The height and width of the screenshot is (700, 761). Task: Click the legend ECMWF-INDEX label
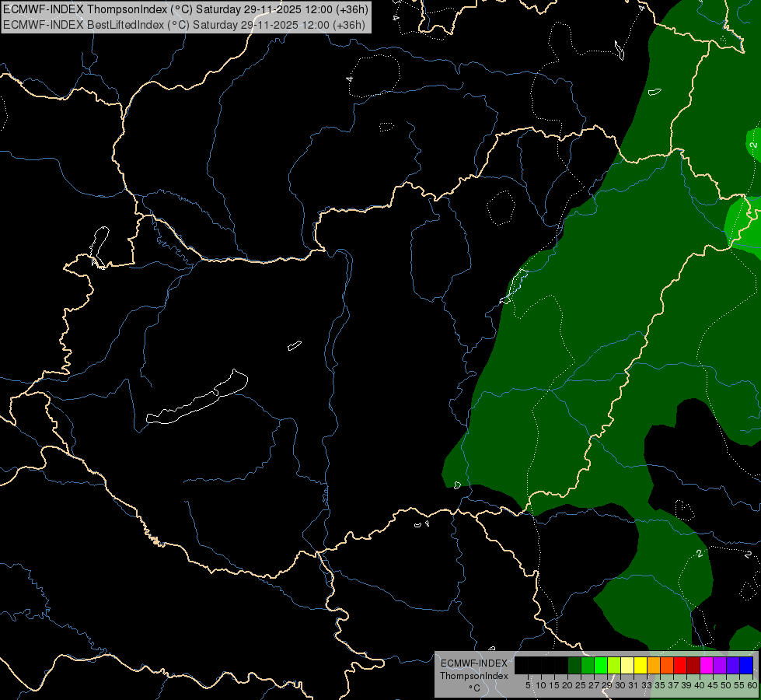click(473, 663)
